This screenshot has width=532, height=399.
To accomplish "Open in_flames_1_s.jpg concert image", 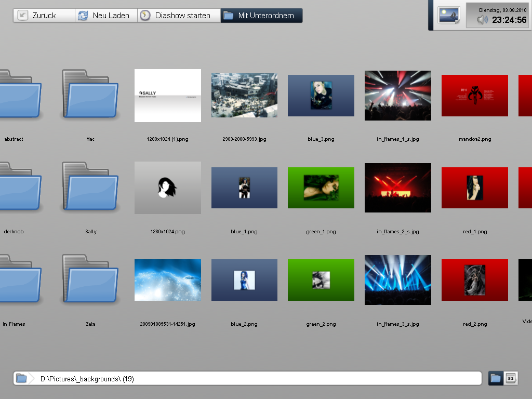I will click(397, 96).
